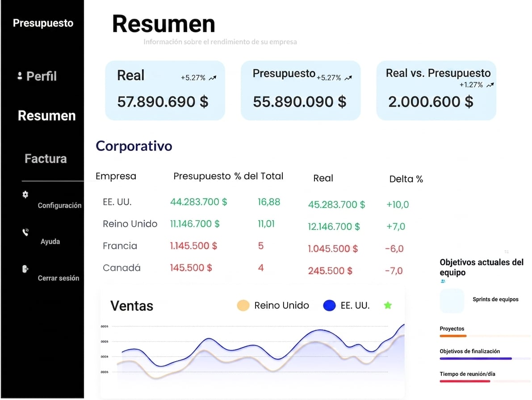This screenshot has height=400, width=532.
Task: Click the budget value 1.145.500 $
Action: point(193,246)
